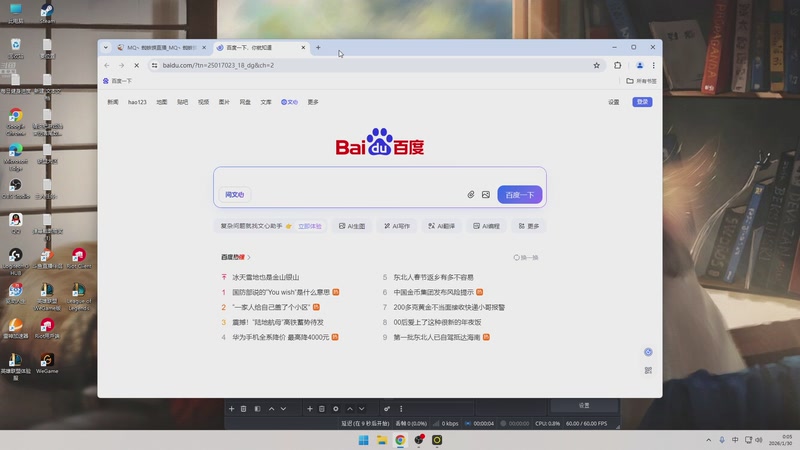This screenshot has width=800, height=450.
Task: Toggle Chinese input mode indicator in tray
Action: point(735,440)
